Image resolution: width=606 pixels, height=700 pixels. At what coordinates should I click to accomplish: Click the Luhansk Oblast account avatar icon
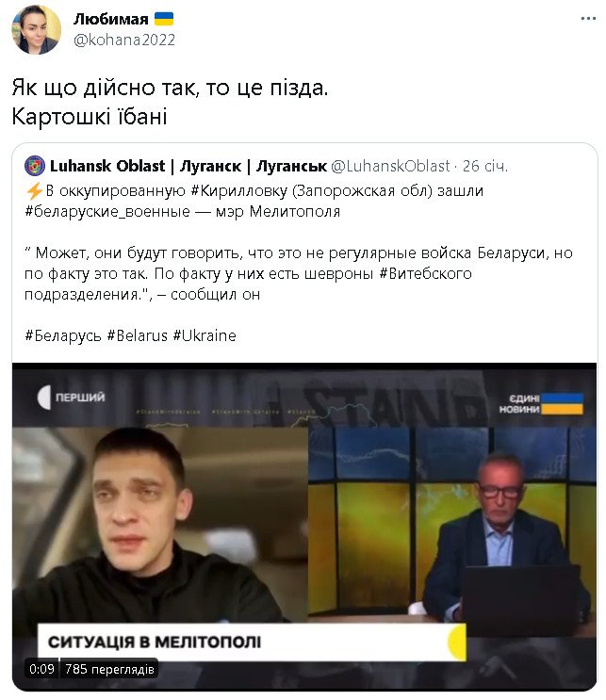35,166
